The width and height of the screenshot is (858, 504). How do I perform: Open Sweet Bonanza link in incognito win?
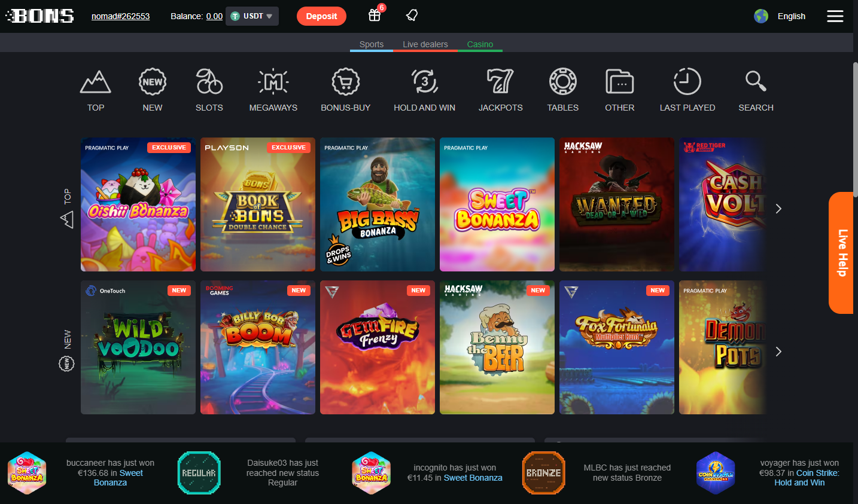[473, 478]
